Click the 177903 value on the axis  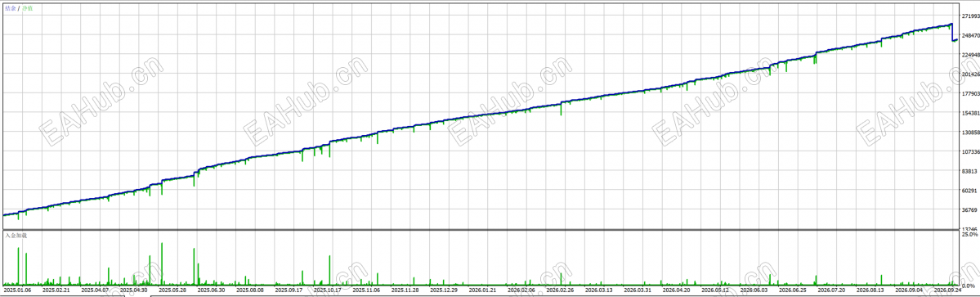[970, 94]
